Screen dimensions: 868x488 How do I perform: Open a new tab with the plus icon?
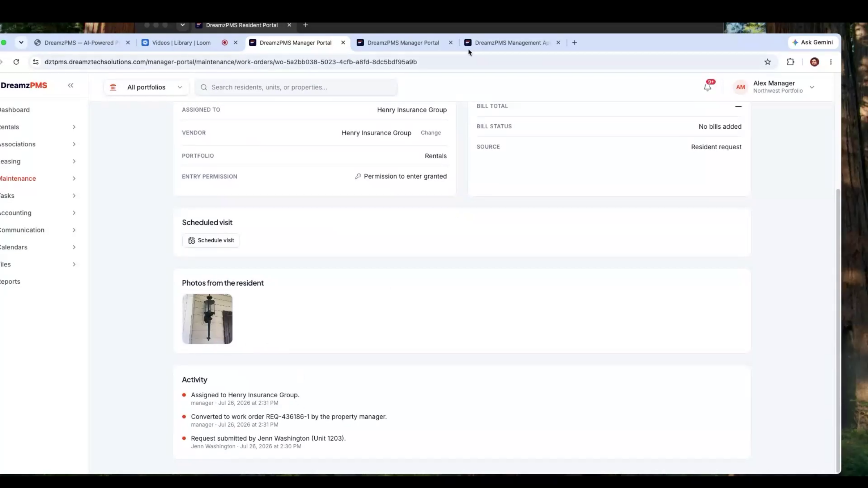click(x=574, y=43)
